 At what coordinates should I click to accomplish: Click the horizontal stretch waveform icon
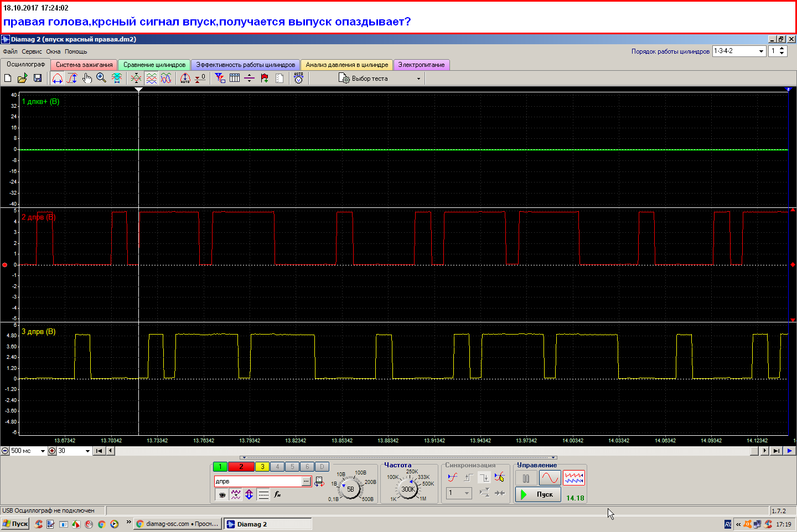point(117,78)
